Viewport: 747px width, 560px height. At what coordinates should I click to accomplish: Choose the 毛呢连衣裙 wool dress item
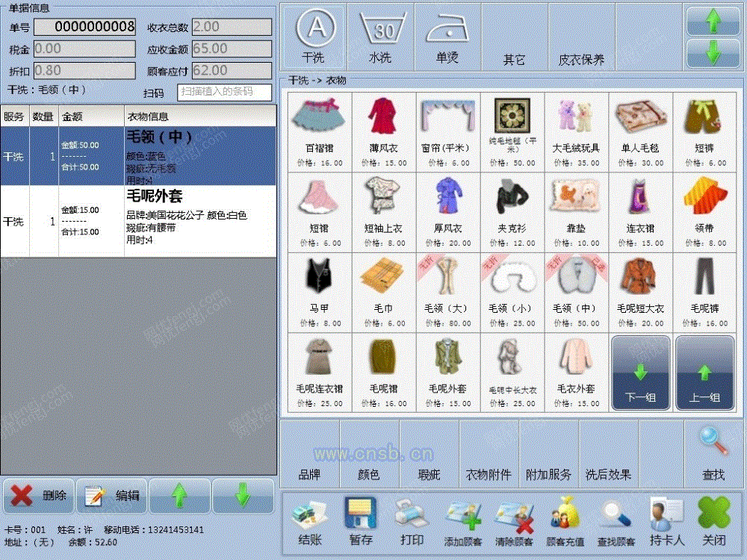tap(320, 373)
